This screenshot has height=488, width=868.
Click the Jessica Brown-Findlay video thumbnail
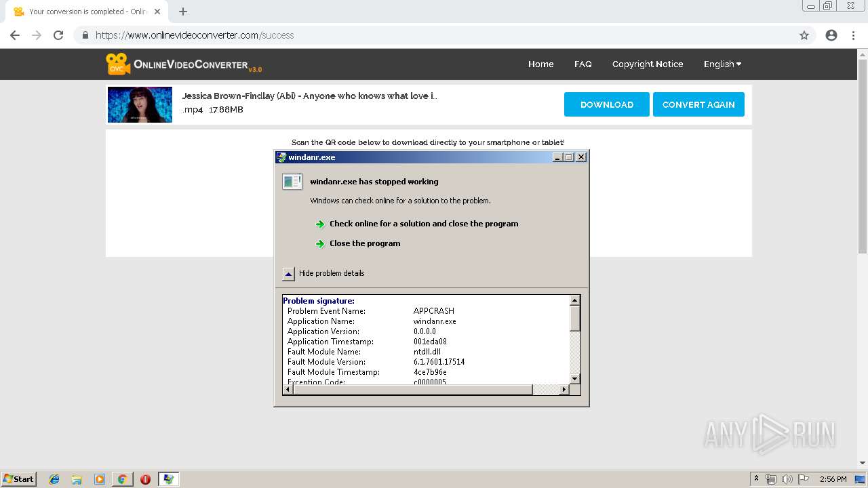[x=140, y=104]
